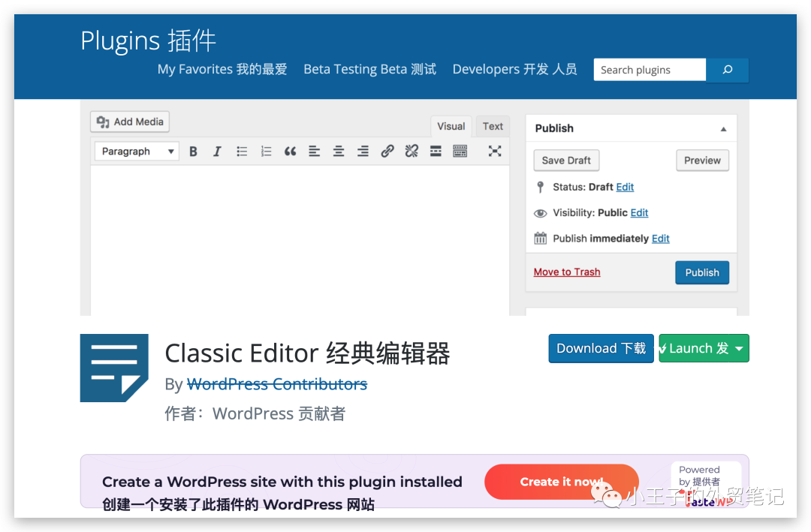Open the insert link tool

[x=387, y=151]
